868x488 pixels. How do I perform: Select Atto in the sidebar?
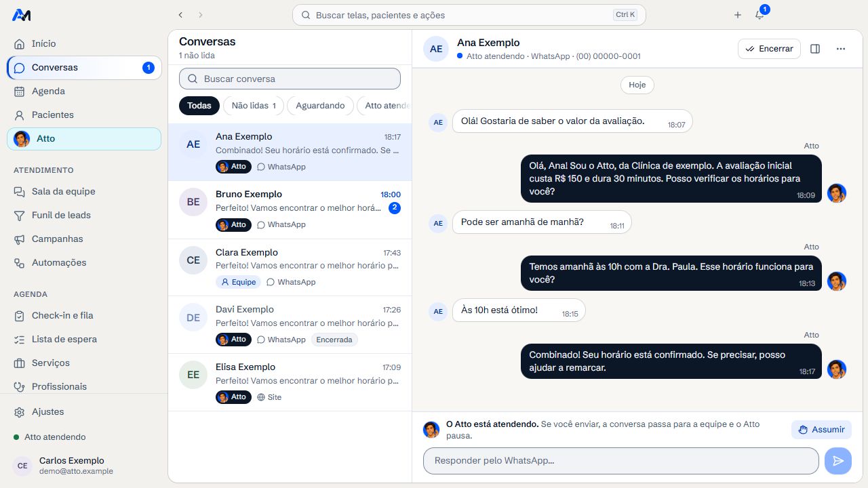[84, 138]
